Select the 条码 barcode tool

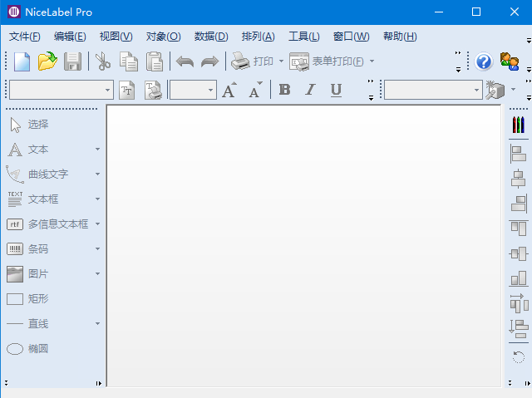(x=37, y=248)
